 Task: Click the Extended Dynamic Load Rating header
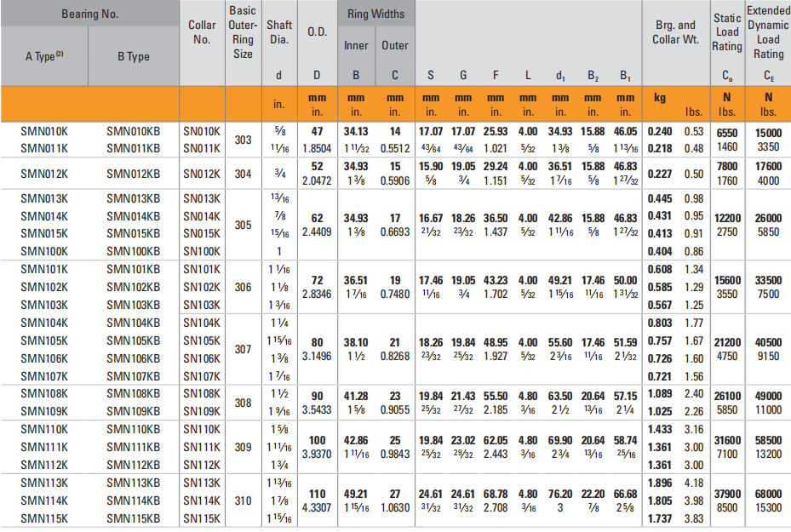click(768, 31)
